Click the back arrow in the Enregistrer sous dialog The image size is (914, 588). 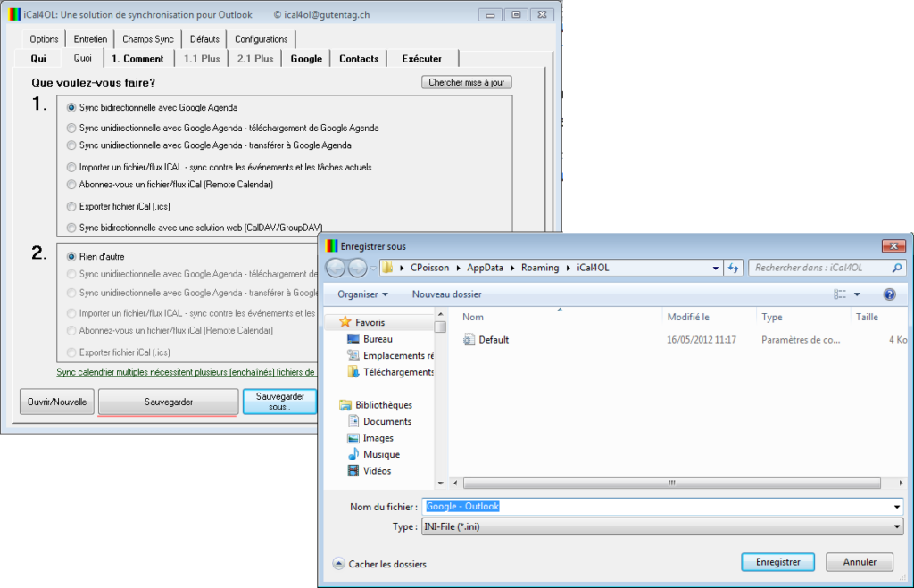coord(336,268)
